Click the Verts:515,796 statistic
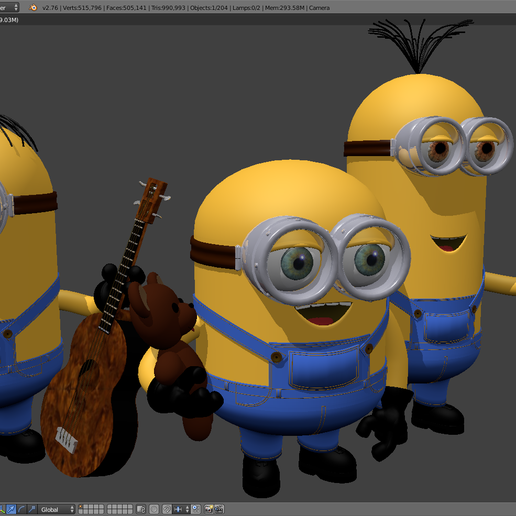The width and height of the screenshot is (516, 516). [82, 7]
